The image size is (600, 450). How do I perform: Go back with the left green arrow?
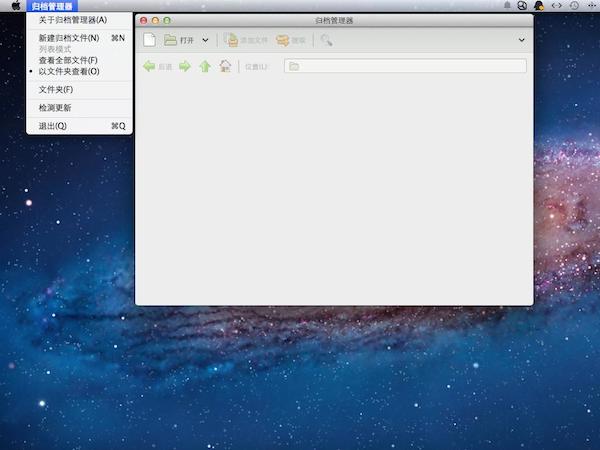pos(149,66)
